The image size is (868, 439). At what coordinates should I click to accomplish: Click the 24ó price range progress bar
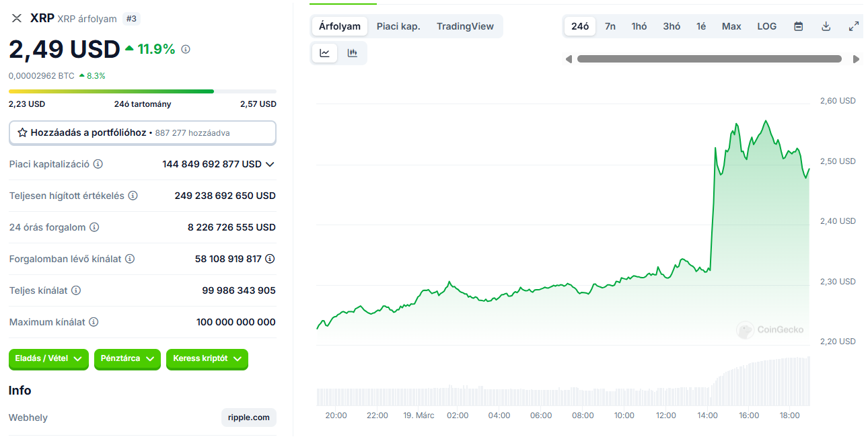click(143, 91)
